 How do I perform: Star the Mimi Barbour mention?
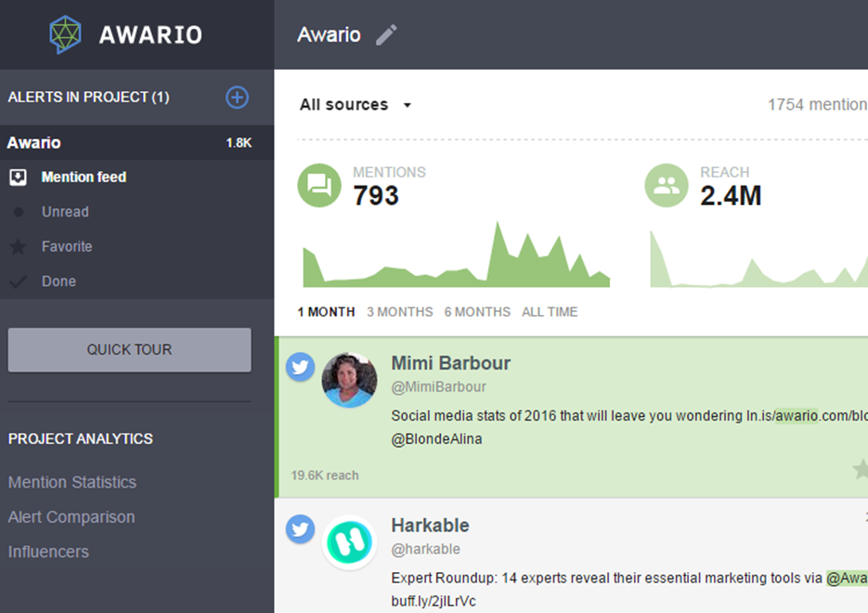(860, 470)
